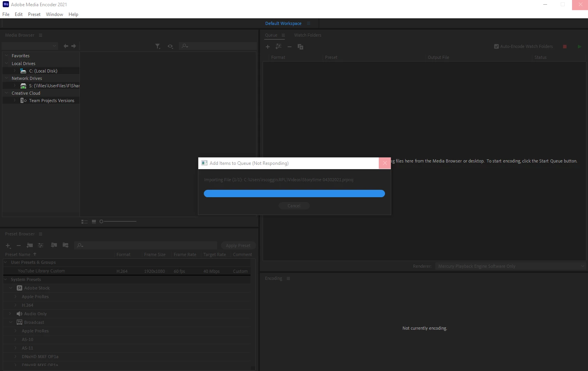This screenshot has height=371, width=588.
Task: Go back in Media Browser navigation
Action: click(66, 46)
